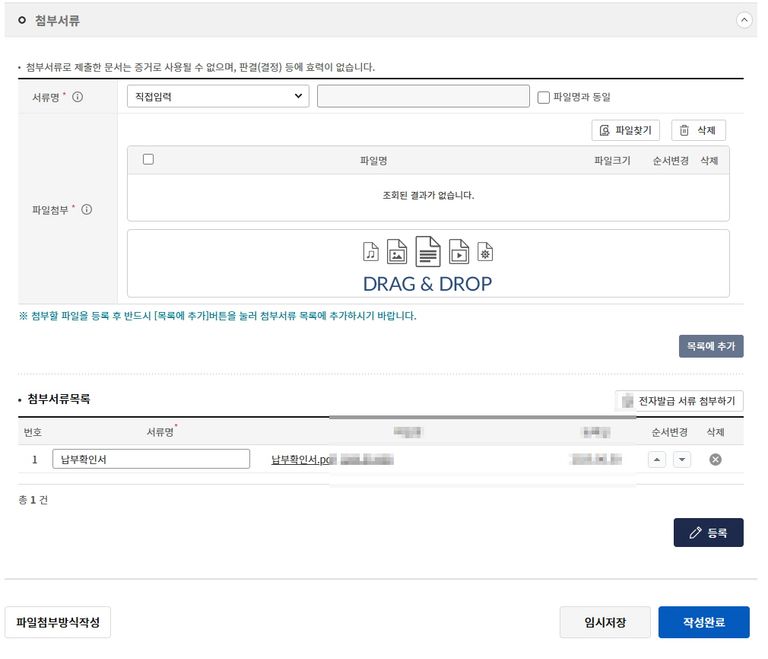Click the video file icon in drop zone
Screen dimensions: 768x659
tap(458, 251)
